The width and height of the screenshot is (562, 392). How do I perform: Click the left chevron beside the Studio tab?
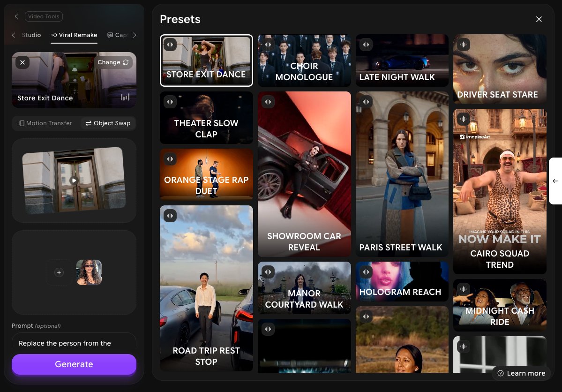point(14,35)
